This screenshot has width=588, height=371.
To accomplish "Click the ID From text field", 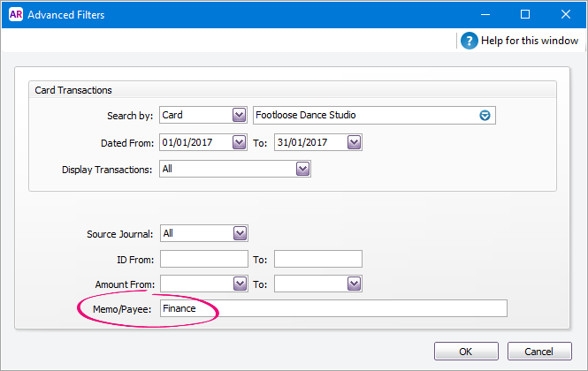I will 204,259.
